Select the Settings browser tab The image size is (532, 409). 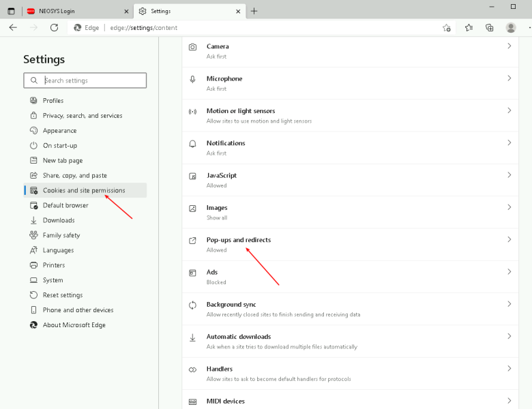pyautogui.click(x=190, y=11)
